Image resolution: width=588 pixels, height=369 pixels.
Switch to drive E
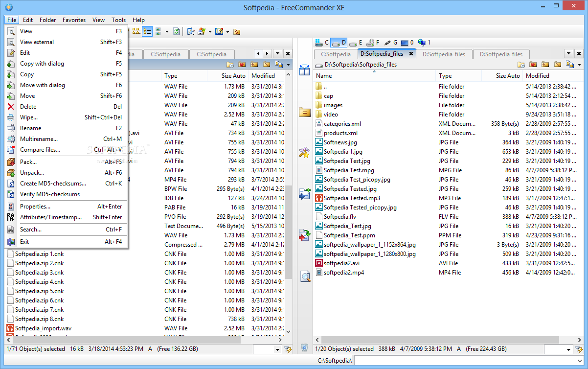point(356,43)
